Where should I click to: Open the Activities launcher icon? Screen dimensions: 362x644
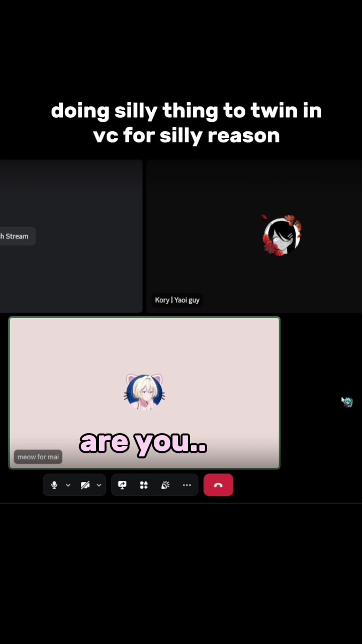click(x=144, y=485)
